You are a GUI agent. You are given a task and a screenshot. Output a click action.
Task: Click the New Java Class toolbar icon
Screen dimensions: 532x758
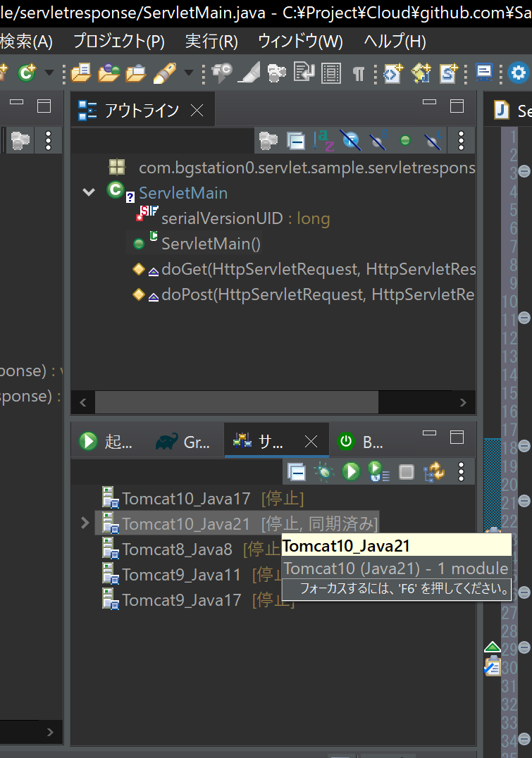pyautogui.click(x=27, y=73)
